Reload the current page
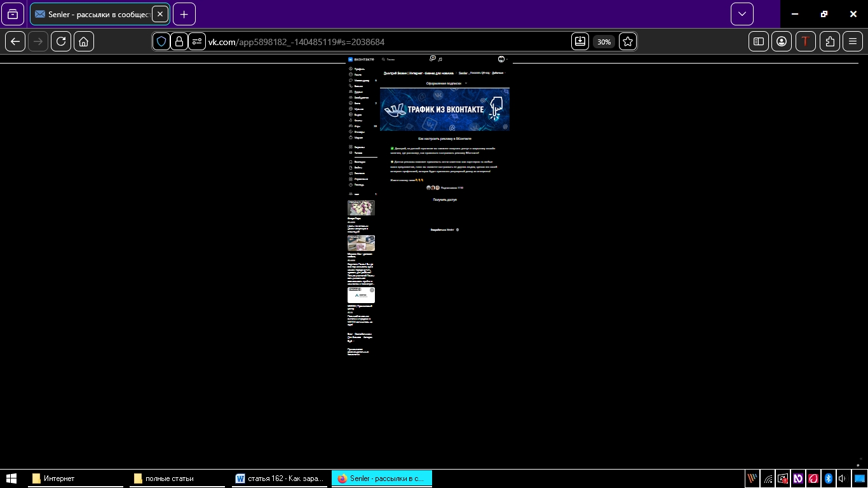This screenshot has width=868, height=488. [x=61, y=41]
